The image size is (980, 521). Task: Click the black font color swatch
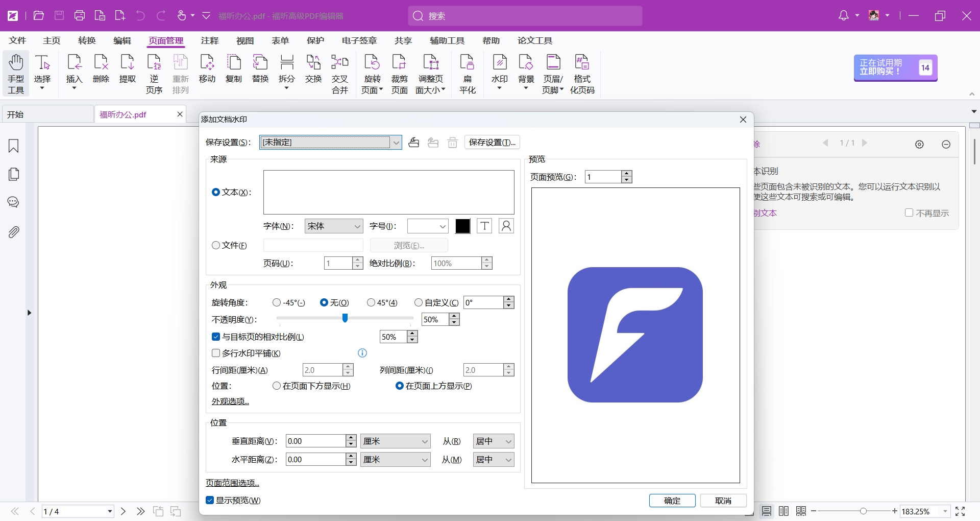point(462,226)
